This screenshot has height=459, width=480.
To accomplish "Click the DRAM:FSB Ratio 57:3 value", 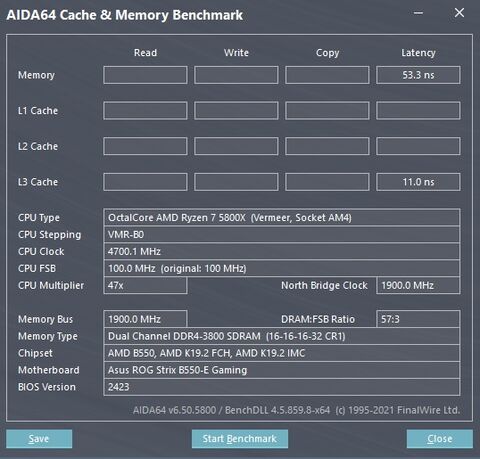I will 418,319.
